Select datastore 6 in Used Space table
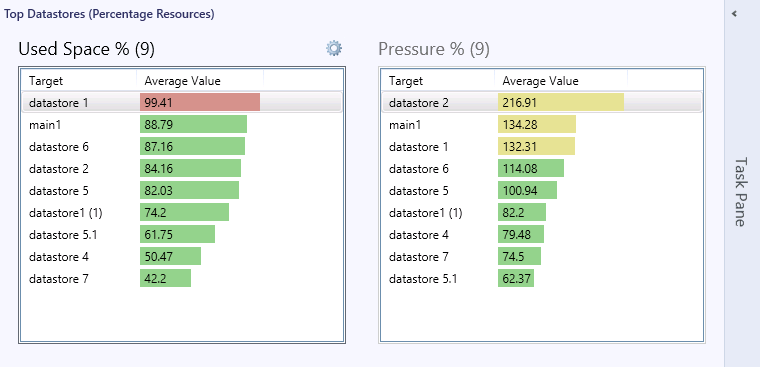The width and height of the screenshot is (760, 367). (x=182, y=146)
